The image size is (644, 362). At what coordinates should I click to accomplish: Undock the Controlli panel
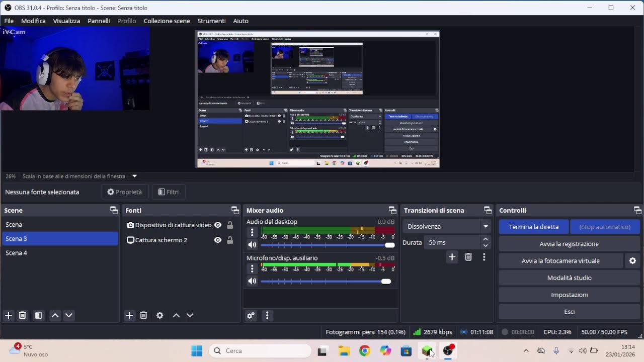637,210
